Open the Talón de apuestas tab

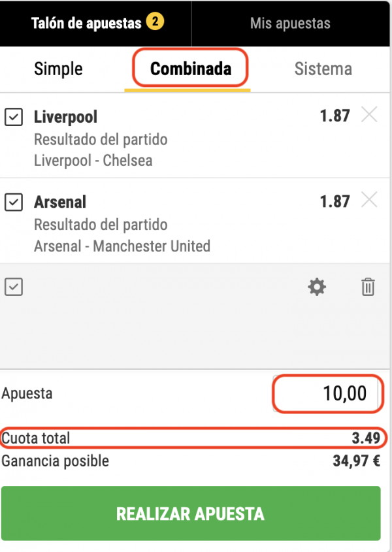(86, 24)
